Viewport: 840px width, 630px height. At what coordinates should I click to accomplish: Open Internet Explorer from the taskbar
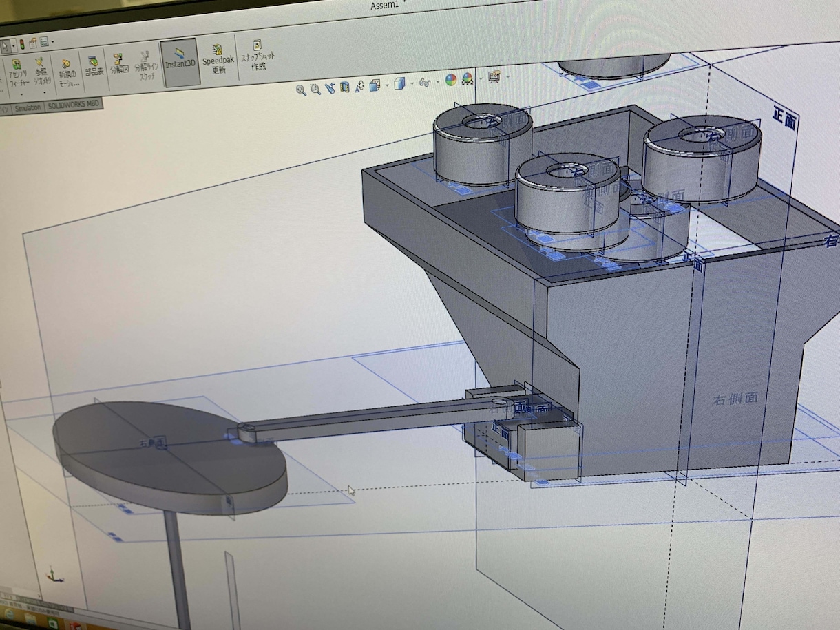click(10, 614)
